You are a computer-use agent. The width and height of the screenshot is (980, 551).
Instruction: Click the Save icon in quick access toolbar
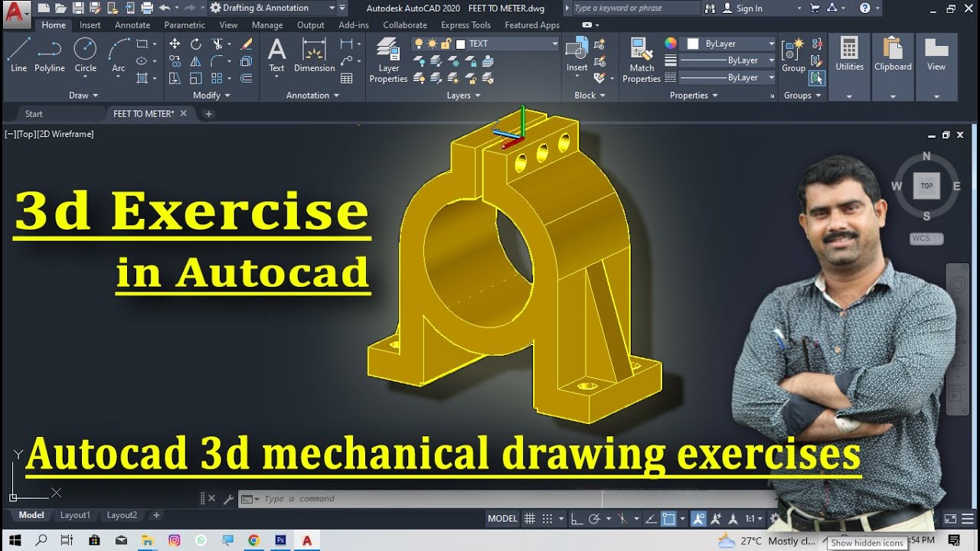(78, 8)
